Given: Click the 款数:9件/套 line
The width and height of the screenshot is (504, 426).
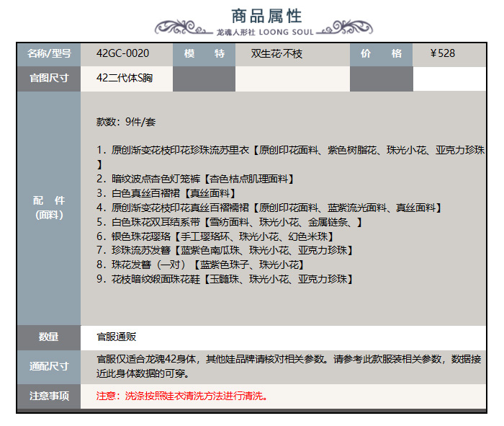Looking at the screenshot, I should pyautogui.click(x=126, y=121).
